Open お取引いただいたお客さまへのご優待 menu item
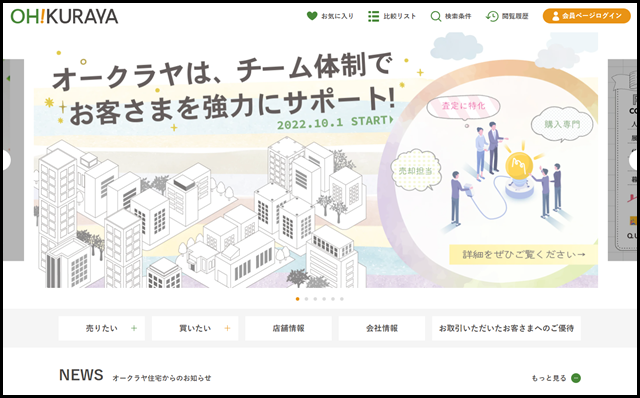 (x=507, y=328)
